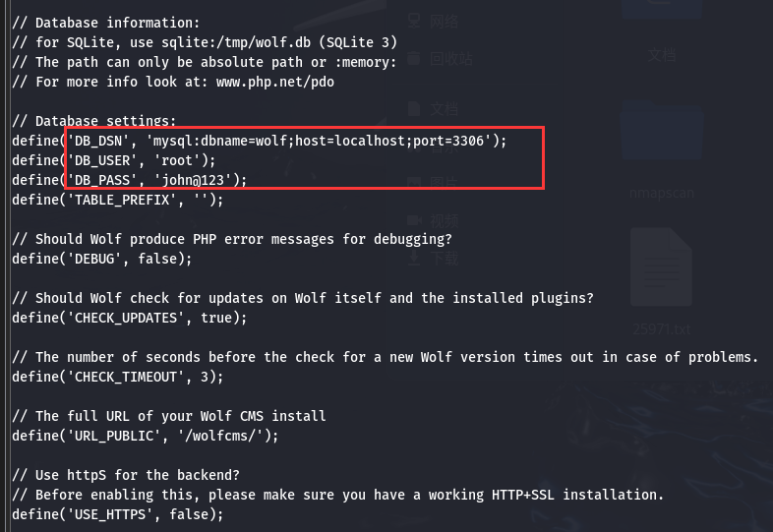Click the CHECK_TIMEOUT define line
Screen dimensions: 773x532
click(118, 378)
